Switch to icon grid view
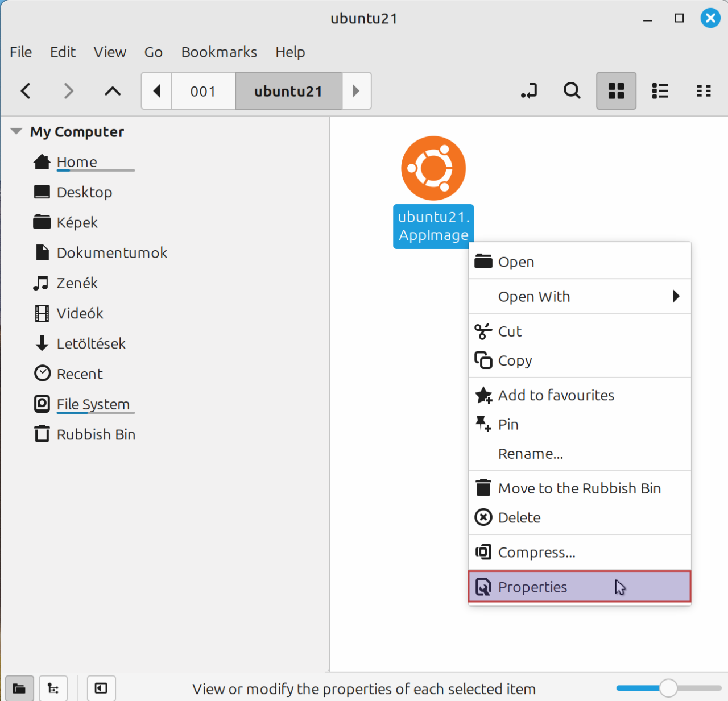Viewport: 728px width, 701px height. click(616, 91)
